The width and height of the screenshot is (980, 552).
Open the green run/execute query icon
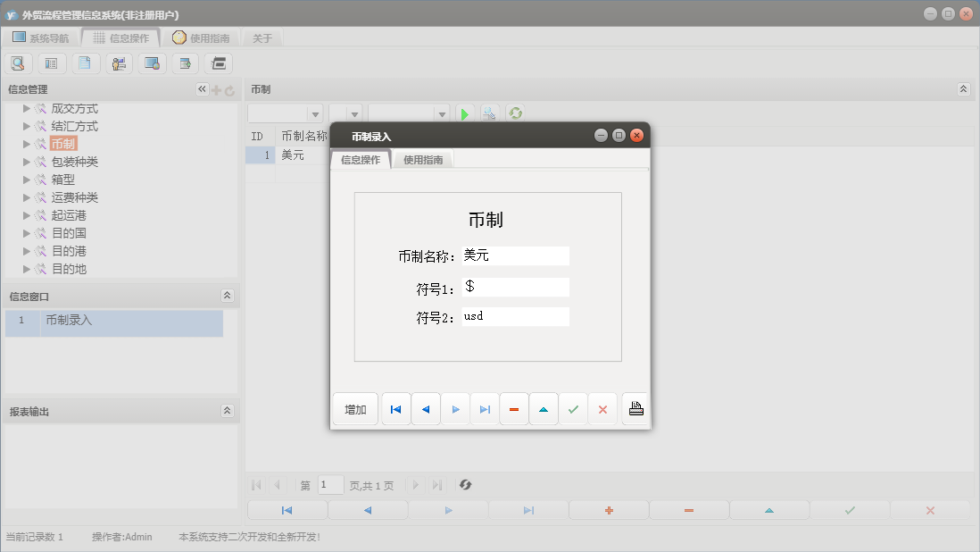464,113
